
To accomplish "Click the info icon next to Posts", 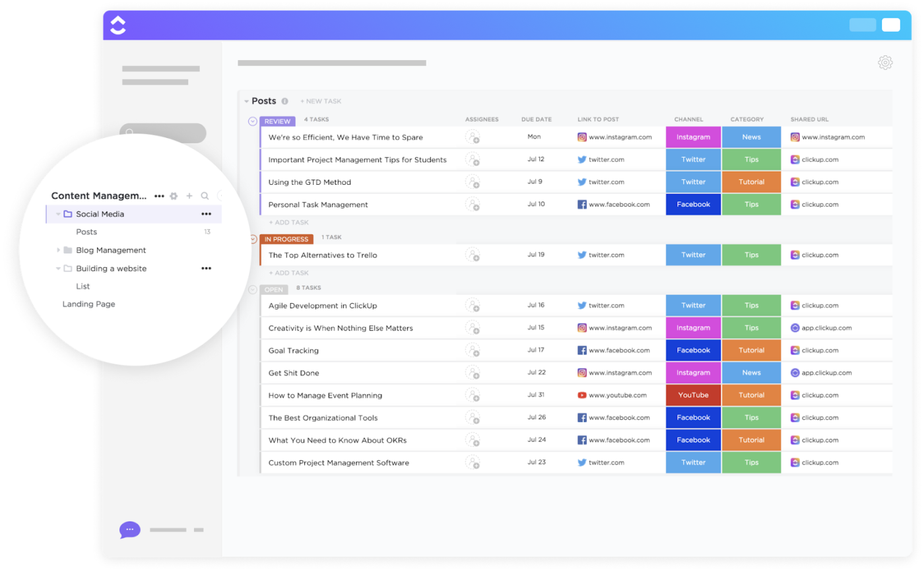I will (x=284, y=101).
